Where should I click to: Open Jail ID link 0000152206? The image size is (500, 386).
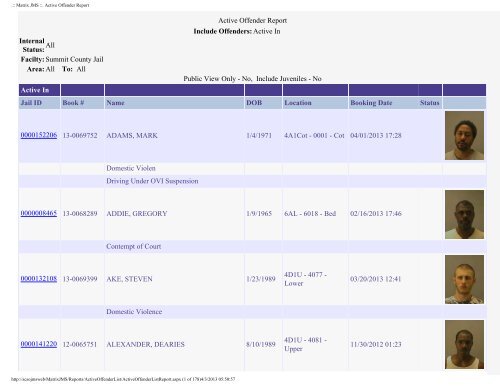(x=39, y=135)
